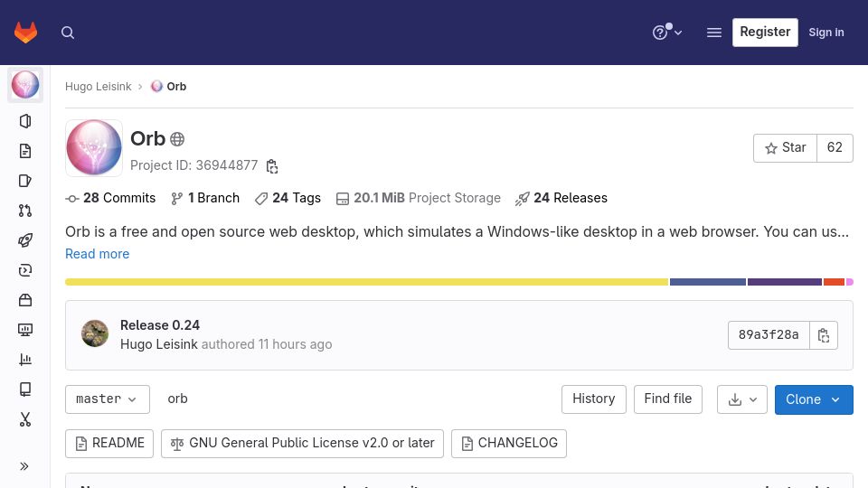Viewport: 868px width, 488px height.
Task: Copy the commit SHA
Action: click(824, 335)
